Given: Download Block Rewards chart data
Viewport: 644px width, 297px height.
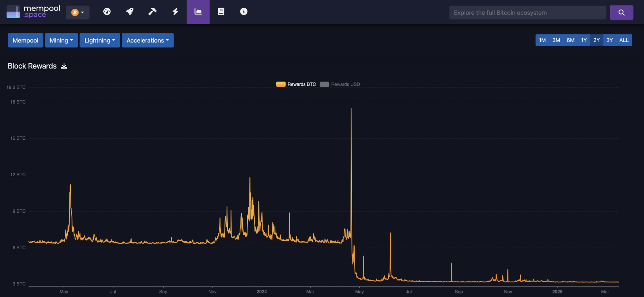Looking at the screenshot, I should pyautogui.click(x=64, y=66).
